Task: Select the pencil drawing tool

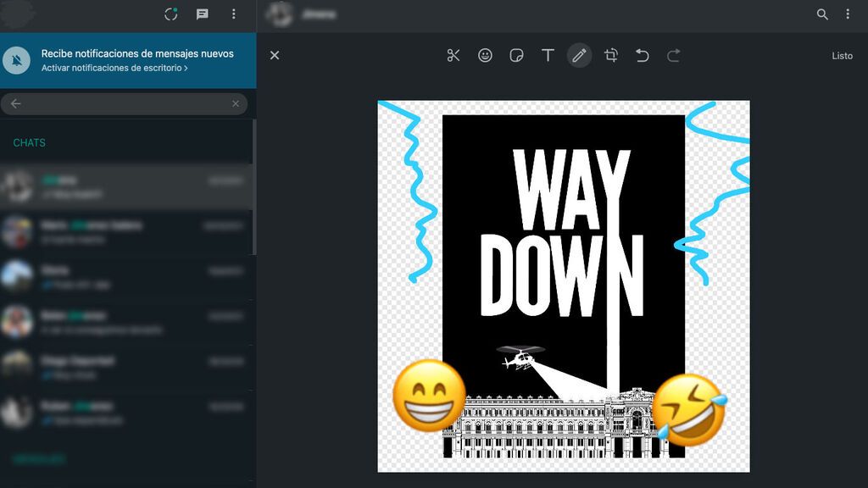Action: pos(580,55)
